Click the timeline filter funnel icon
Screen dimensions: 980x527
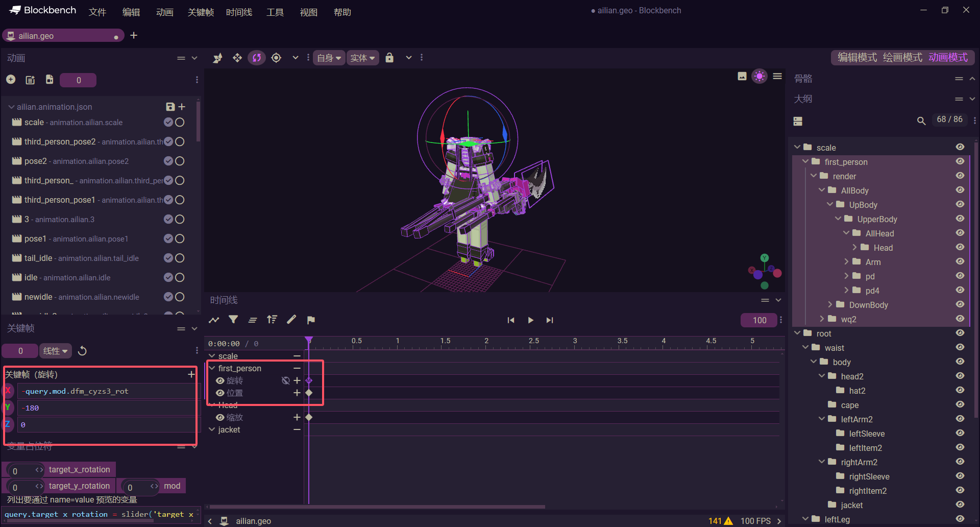233,320
